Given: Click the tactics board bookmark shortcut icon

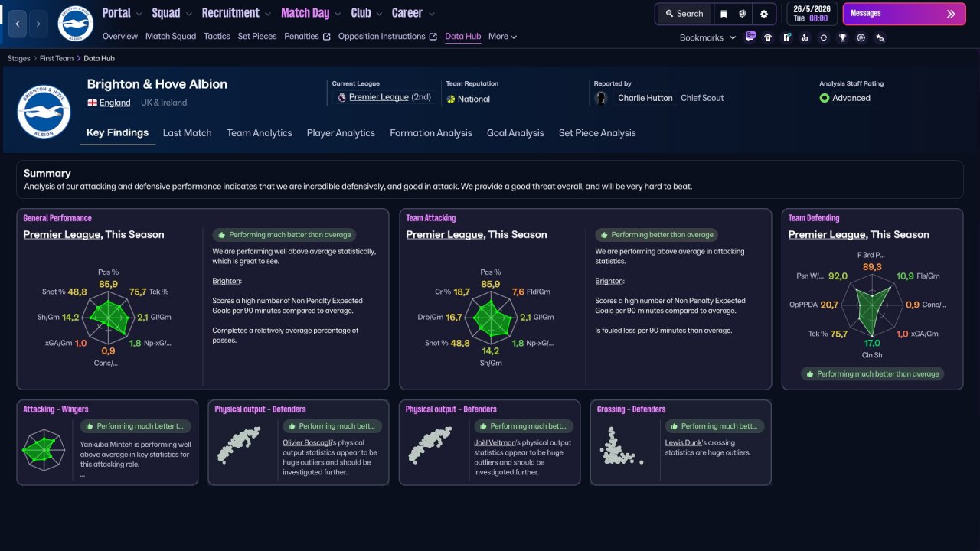Looking at the screenshot, I should 786,37.
